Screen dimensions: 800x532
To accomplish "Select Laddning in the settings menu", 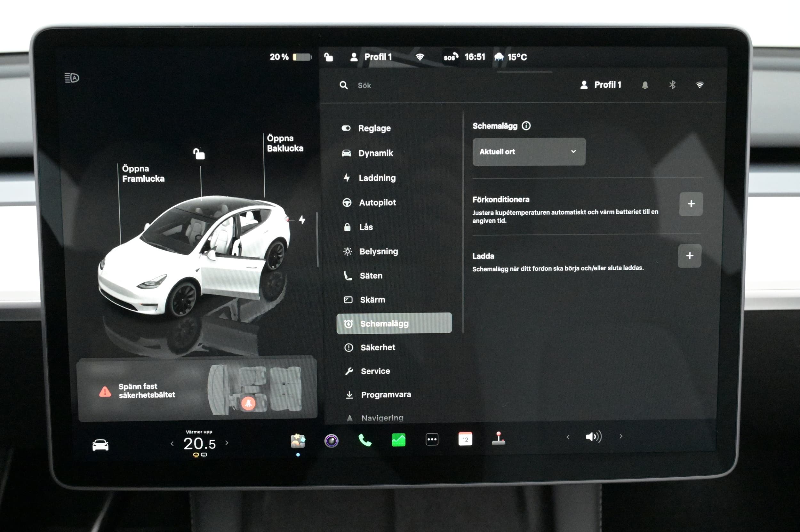I will [377, 178].
